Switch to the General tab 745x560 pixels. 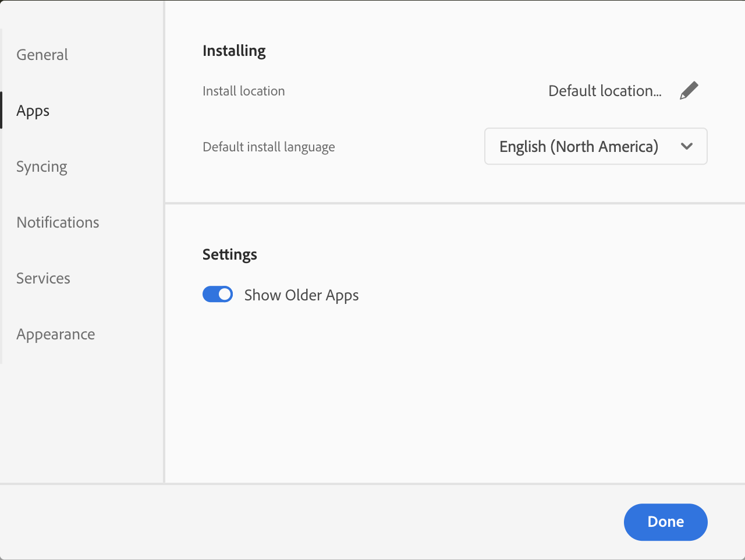(x=42, y=55)
